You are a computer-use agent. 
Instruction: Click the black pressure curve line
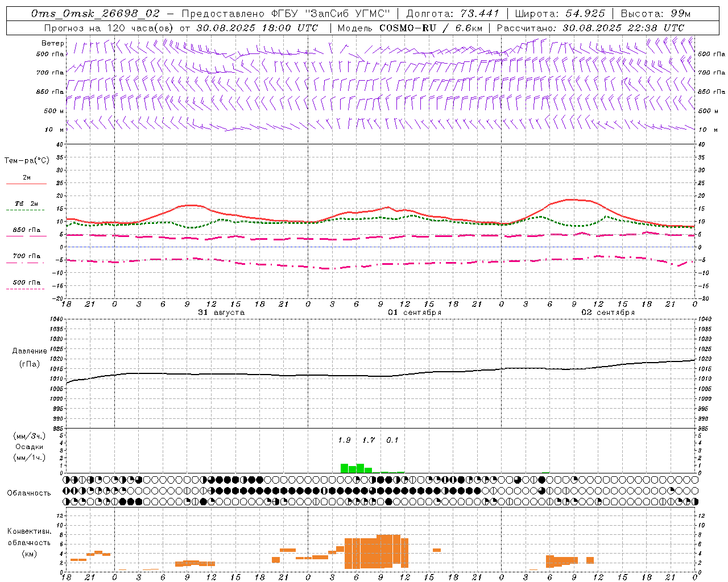(x=381, y=376)
